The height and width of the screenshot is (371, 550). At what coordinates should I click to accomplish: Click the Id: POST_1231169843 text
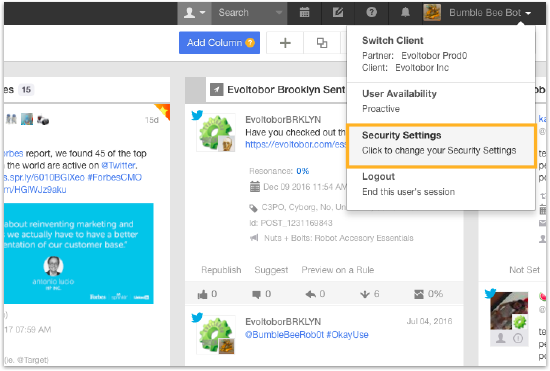click(291, 223)
